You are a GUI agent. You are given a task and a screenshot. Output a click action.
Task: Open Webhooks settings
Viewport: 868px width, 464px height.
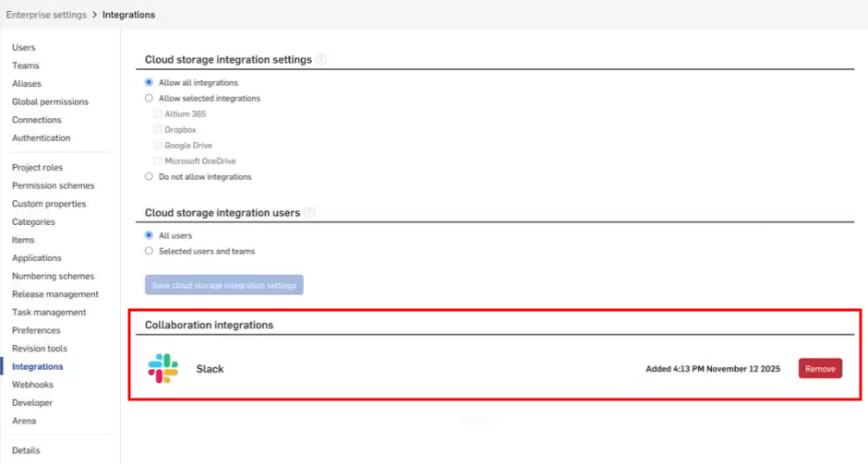pyautogui.click(x=32, y=385)
